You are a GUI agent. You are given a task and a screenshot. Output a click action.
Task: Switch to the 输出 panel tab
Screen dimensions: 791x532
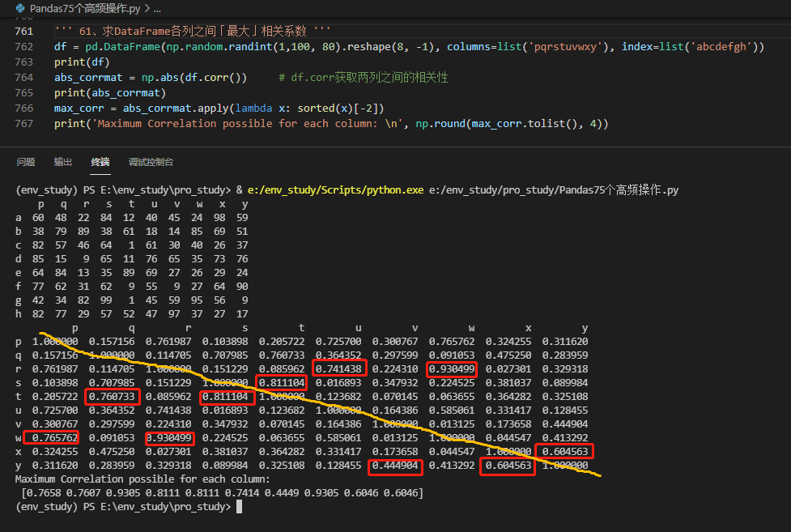pos(63,162)
